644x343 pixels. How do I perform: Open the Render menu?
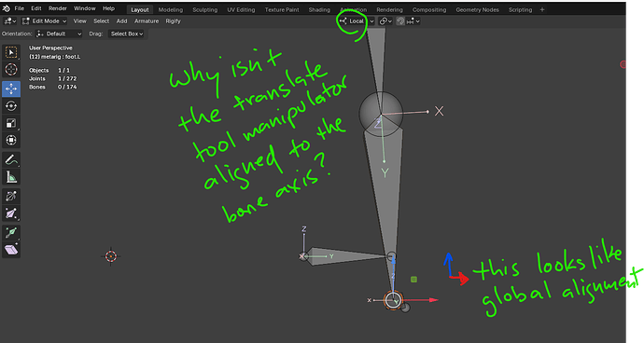[58, 8]
